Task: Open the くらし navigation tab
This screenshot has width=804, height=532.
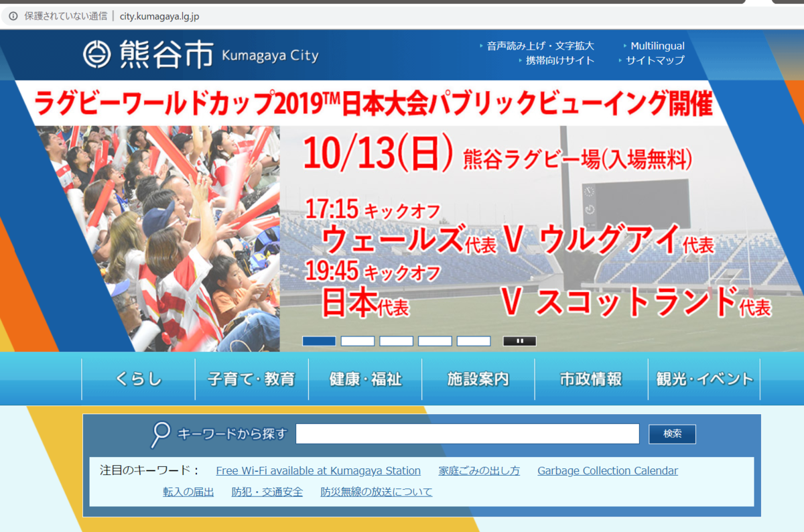Action: (139, 379)
